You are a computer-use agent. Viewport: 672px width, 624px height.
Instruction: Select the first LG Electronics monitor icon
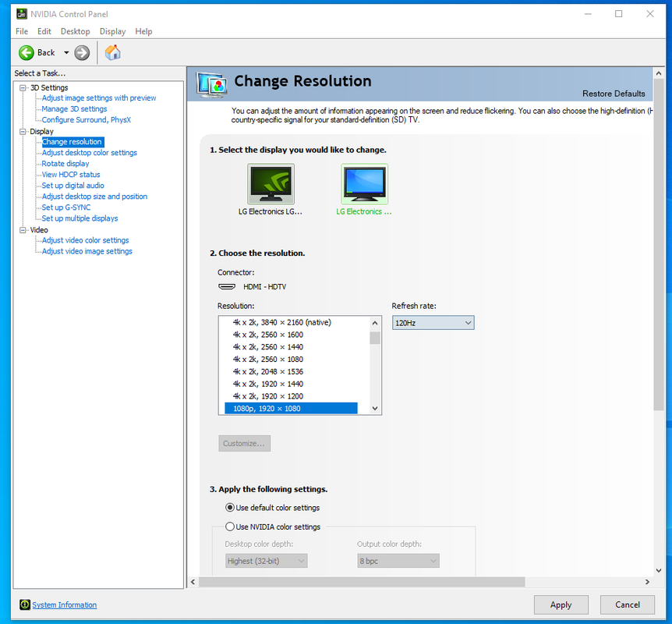tap(271, 184)
